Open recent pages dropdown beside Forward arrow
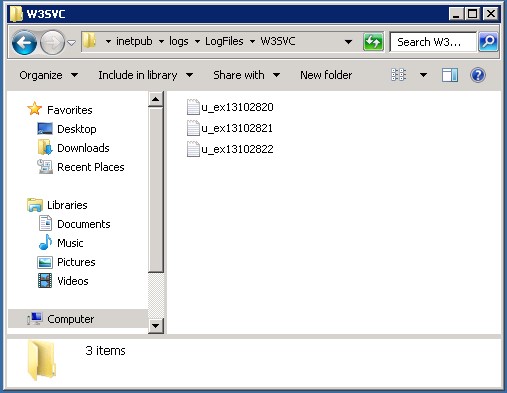This screenshot has height=393, width=507. point(71,43)
